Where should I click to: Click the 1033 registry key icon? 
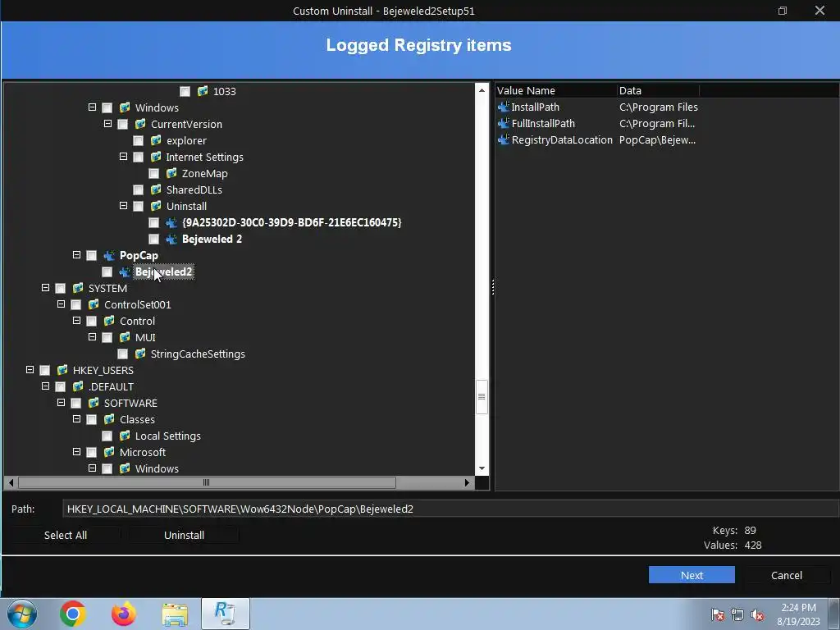[203, 91]
